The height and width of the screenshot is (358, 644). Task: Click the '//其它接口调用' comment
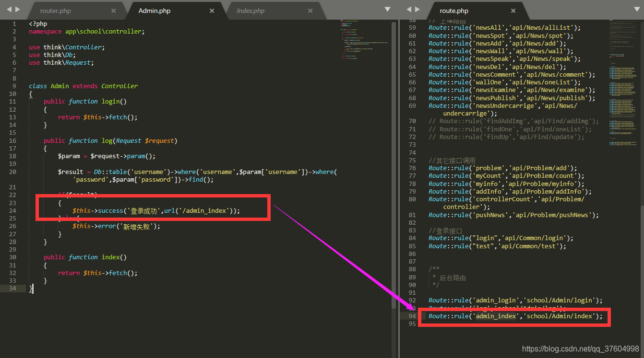[452, 160]
